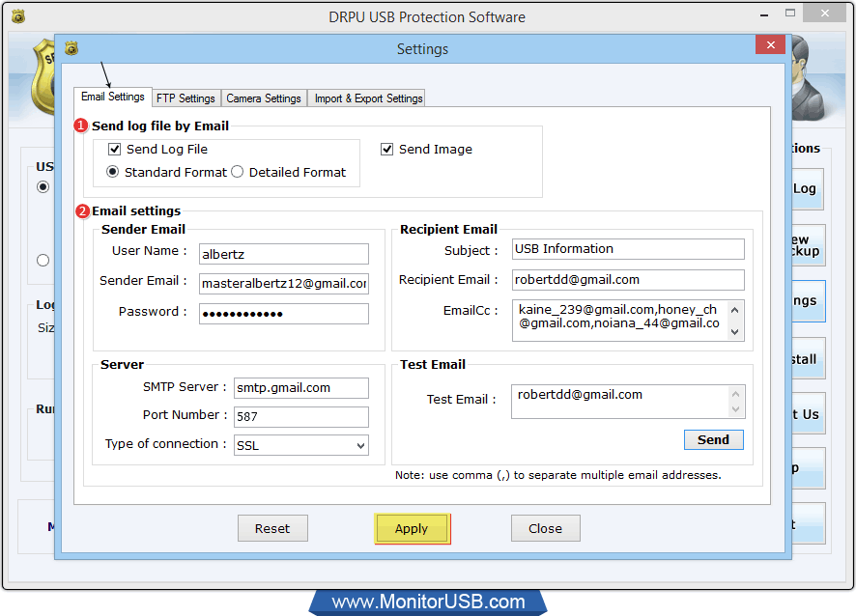Click the EmailCc scroll down arrow
856x616 pixels.
pyautogui.click(x=735, y=332)
